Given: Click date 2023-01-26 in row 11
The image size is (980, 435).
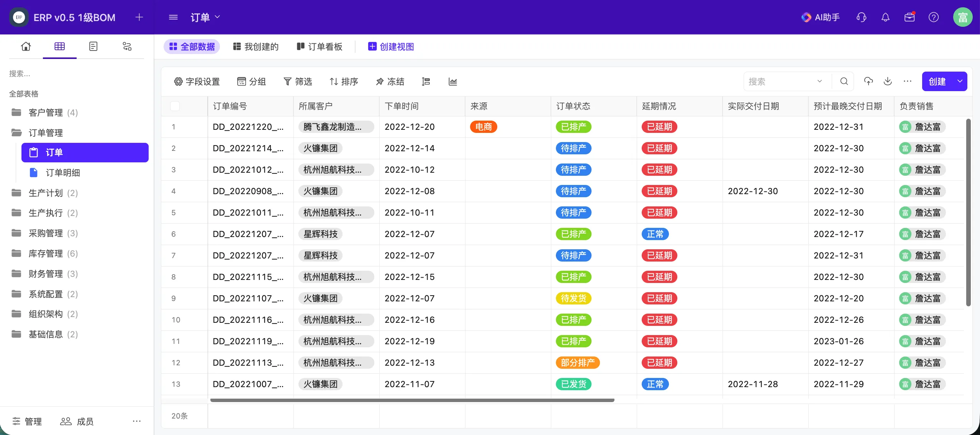Looking at the screenshot, I should [839, 341].
